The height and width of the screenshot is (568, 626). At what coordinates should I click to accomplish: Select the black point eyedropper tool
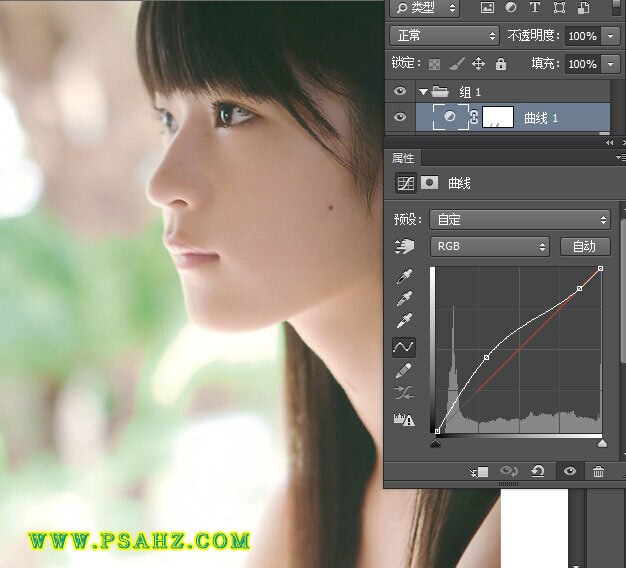pyautogui.click(x=404, y=275)
